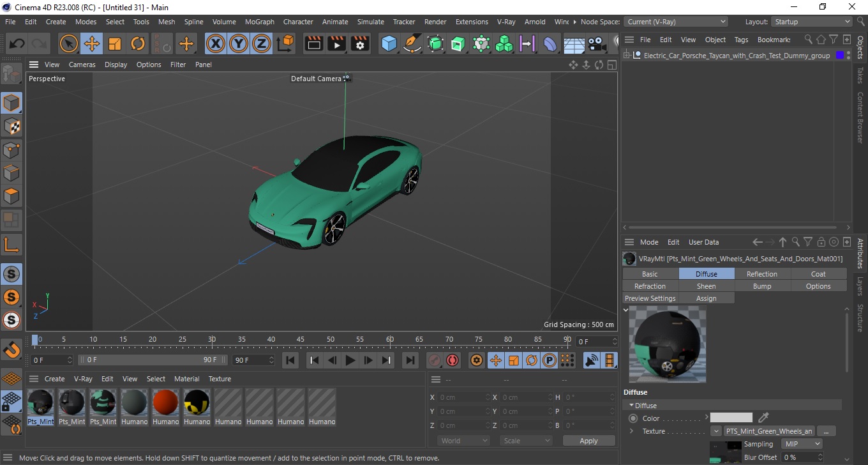This screenshot has height=465, width=868.
Task: Open the Scale coordinate mode dropdown
Action: [527, 441]
